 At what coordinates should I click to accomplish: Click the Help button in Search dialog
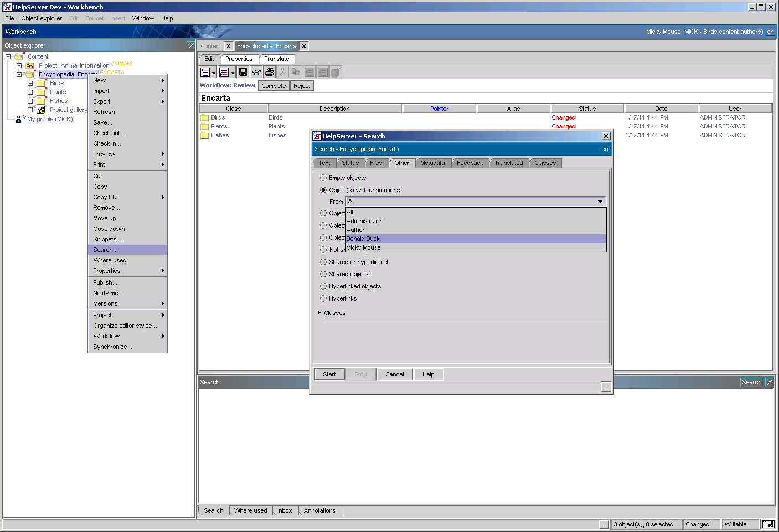coord(429,374)
